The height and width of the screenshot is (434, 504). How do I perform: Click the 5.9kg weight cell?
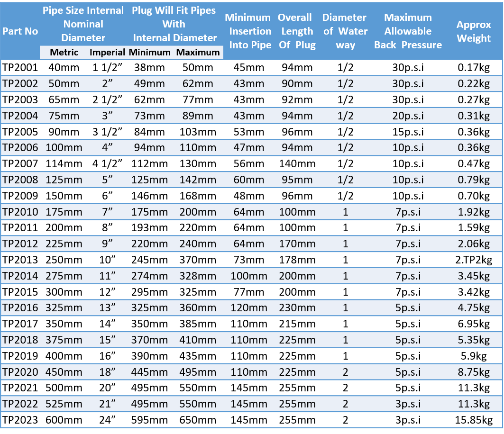pos(474,356)
